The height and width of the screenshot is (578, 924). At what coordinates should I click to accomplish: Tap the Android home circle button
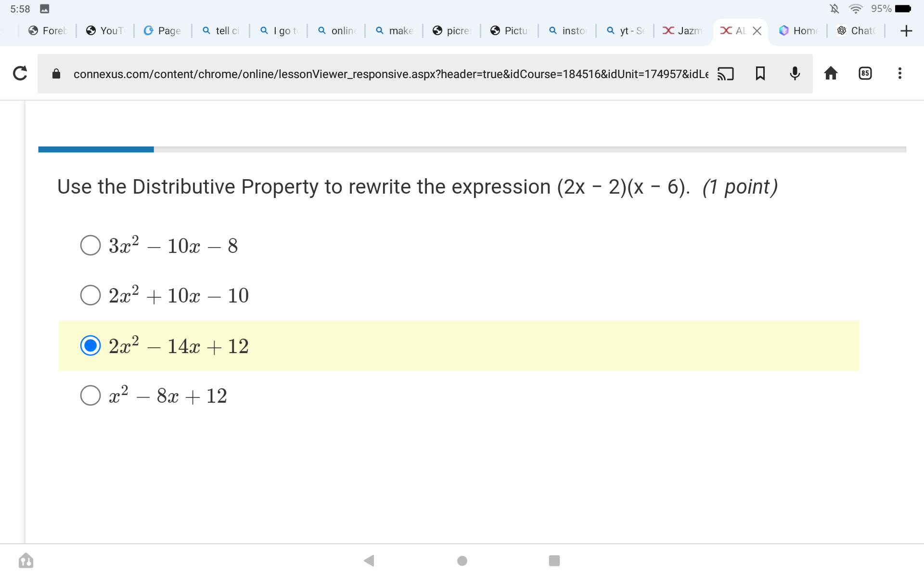tap(462, 560)
